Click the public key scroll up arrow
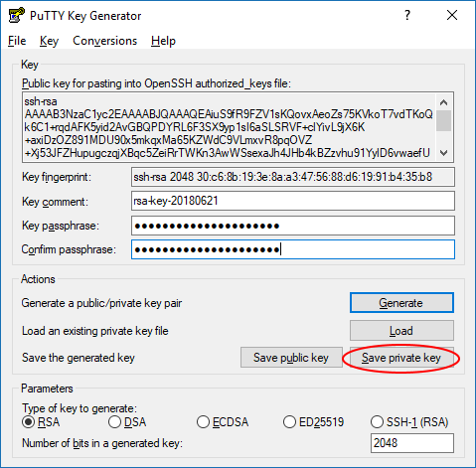 (444, 102)
